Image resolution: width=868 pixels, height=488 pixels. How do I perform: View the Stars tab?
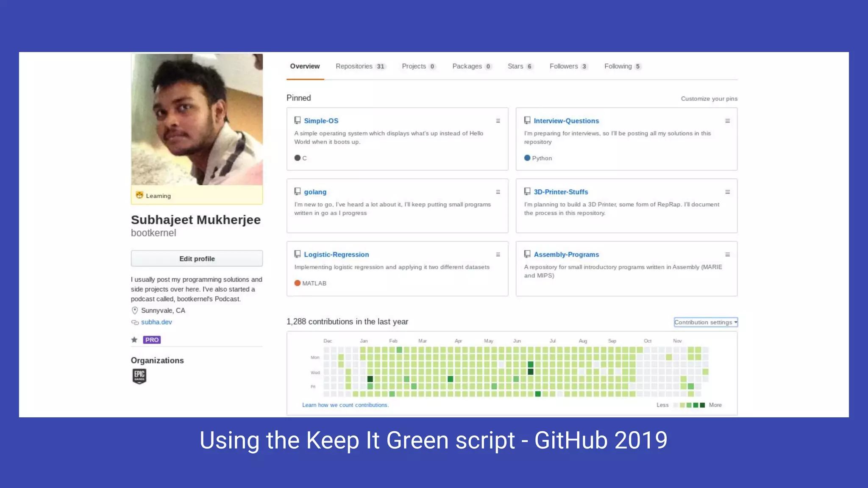point(520,66)
